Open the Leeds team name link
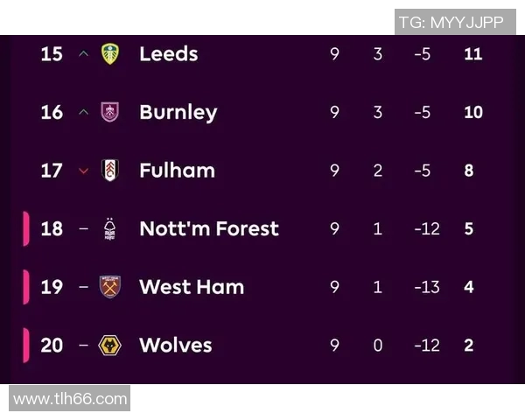Screen dimensions: 525x420 point(168,53)
